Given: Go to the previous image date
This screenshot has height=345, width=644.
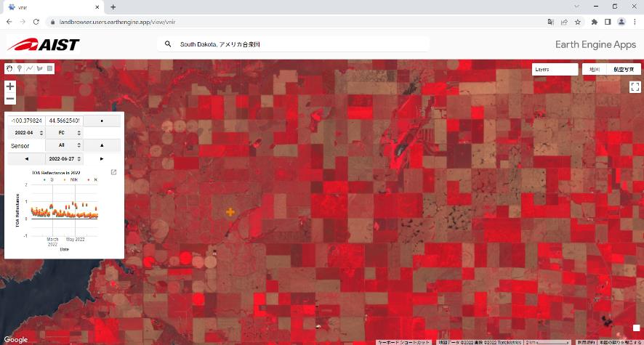Looking at the screenshot, I should pos(27,159).
